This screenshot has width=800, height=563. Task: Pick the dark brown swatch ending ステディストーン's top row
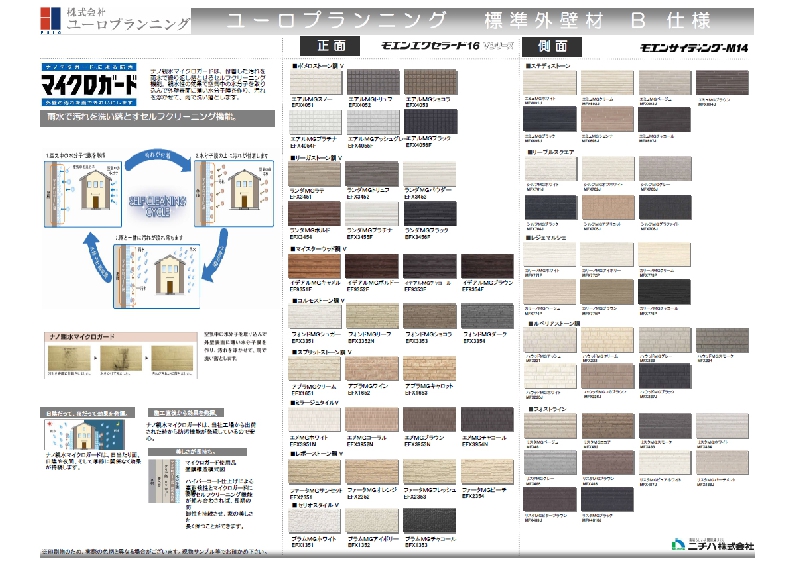click(722, 83)
